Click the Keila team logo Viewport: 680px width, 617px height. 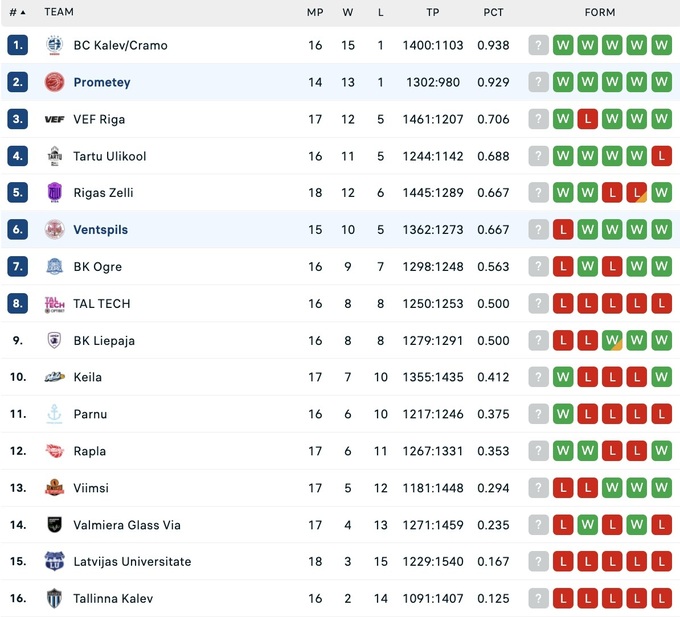coord(54,377)
